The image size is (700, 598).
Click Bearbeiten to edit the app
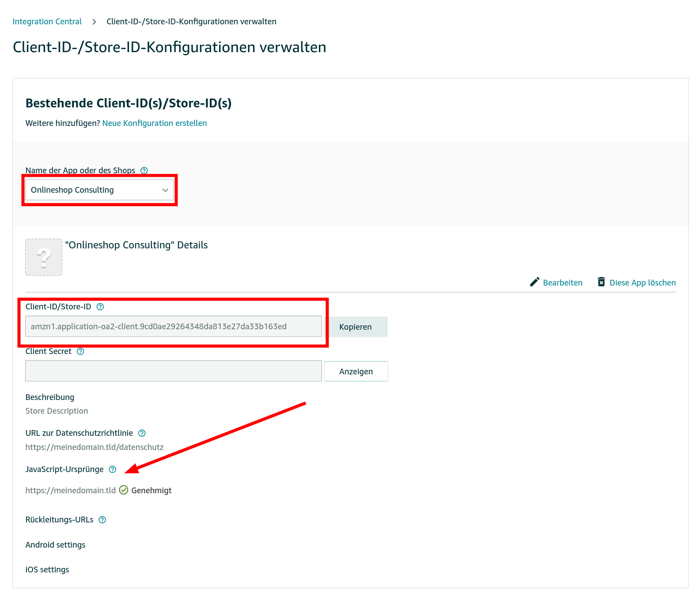pyautogui.click(x=563, y=283)
